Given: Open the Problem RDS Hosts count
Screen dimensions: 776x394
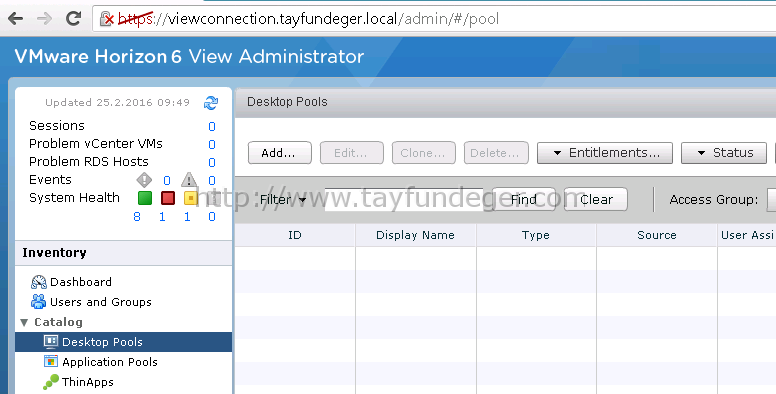Looking at the screenshot, I should [212, 162].
